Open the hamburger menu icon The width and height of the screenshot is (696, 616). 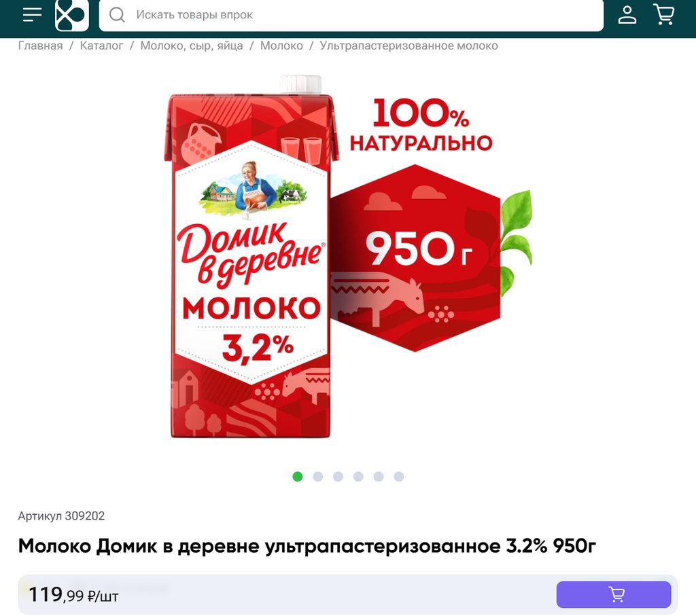click(x=33, y=15)
